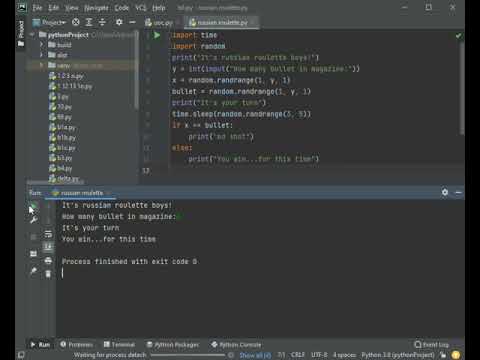Click the read-only lock icon

443,355
